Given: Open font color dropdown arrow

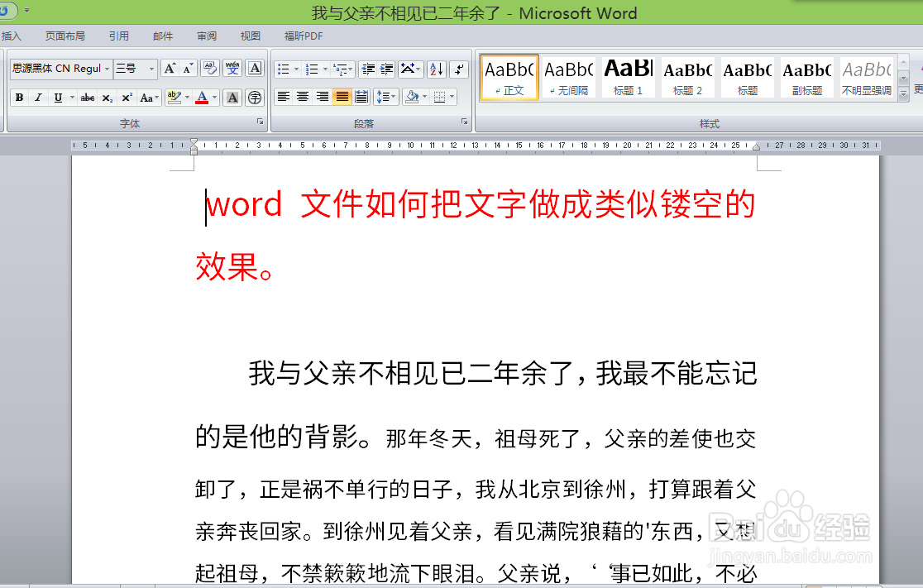Looking at the screenshot, I should coord(214,98).
